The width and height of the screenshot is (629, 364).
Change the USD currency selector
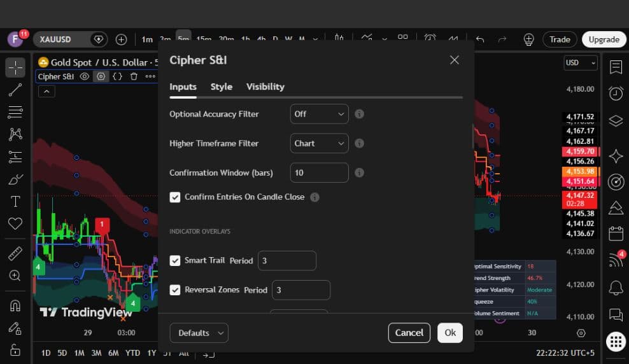(581, 63)
